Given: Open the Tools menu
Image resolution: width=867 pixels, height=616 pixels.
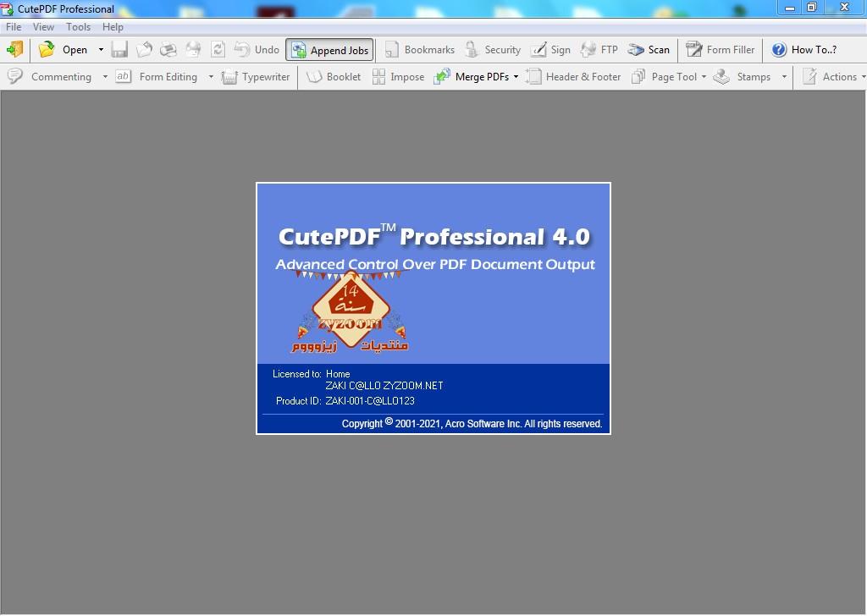Looking at the screenshot, I should [x=78, y=26].
